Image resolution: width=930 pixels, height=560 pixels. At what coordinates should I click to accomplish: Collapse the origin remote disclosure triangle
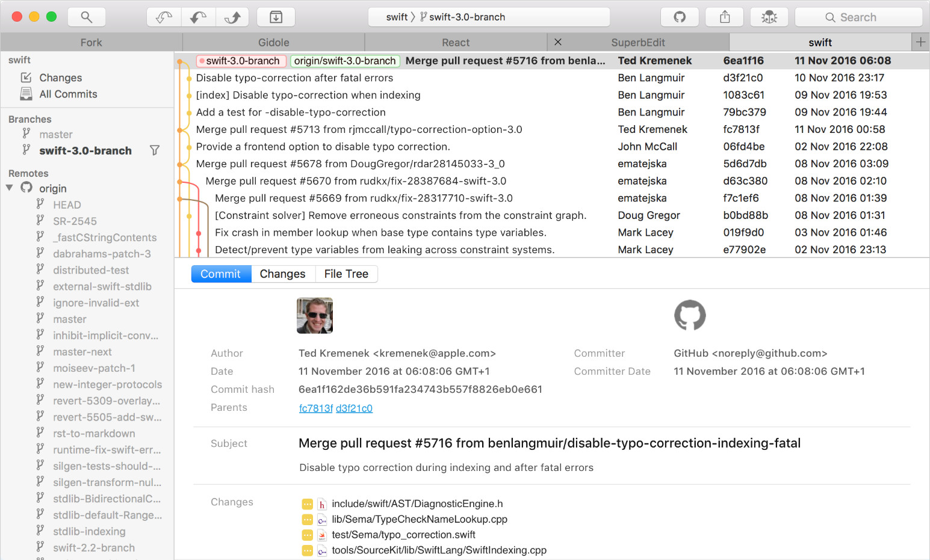pyautogui.click(x=10, y=188)
